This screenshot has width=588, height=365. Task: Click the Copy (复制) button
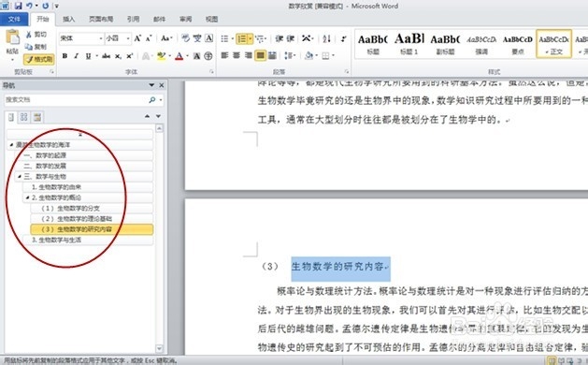(36, 47)
